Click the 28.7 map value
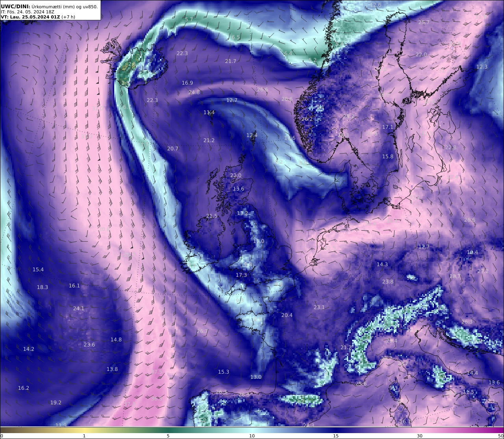The height and width of the screenshot is (439, 504). click(455, 276)
